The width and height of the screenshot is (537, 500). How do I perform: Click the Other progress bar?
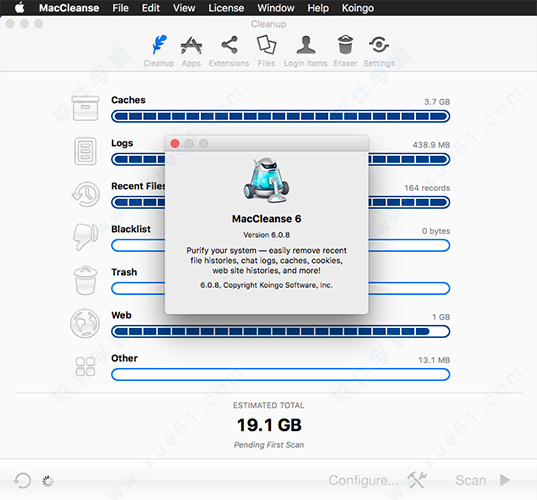[x=280, y=374]
